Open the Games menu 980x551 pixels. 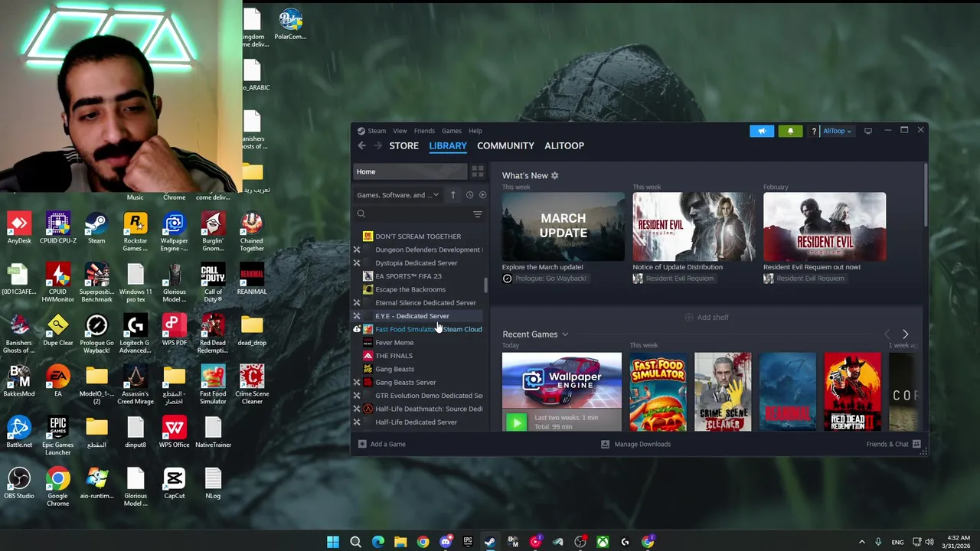click(452, 131)
